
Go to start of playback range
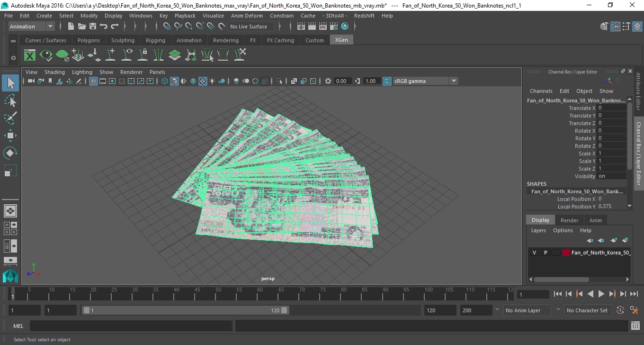click(x=558, y=294)
